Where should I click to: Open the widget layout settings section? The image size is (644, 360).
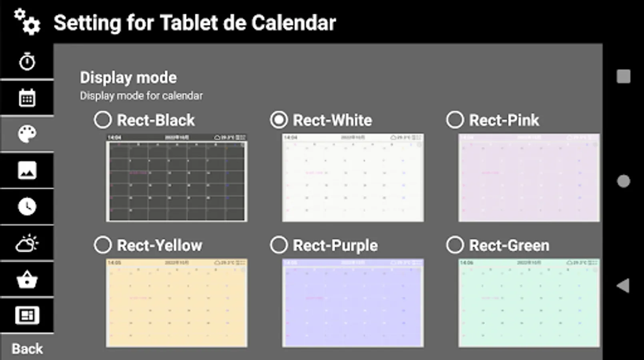click(26, 315)
